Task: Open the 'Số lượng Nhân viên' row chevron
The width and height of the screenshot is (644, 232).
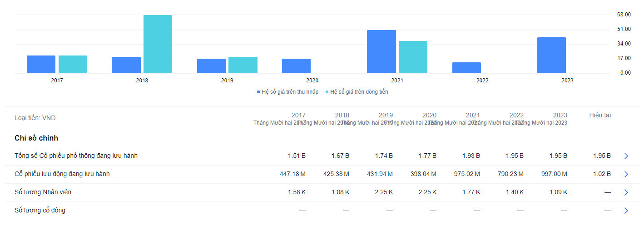Action: (626, 192)
